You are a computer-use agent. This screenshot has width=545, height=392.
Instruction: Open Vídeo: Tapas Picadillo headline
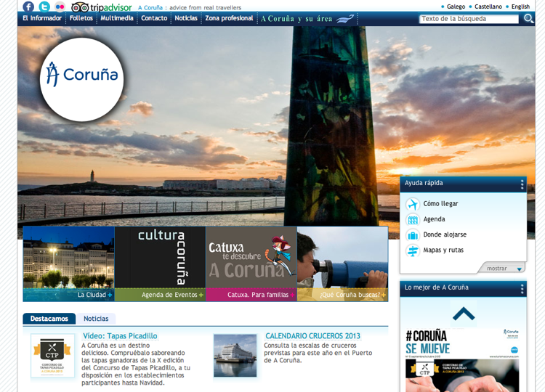pyautogui.click(x=120, y=336)
